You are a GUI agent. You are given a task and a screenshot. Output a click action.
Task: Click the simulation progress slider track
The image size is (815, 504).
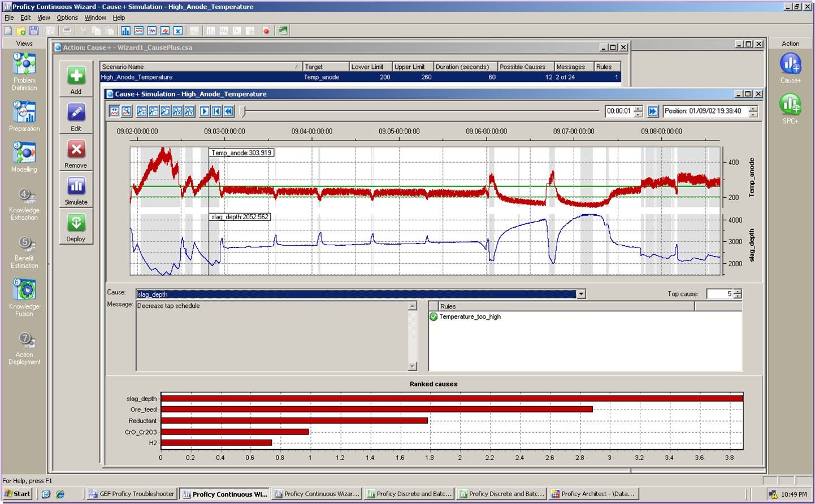(x=421, y=111)
